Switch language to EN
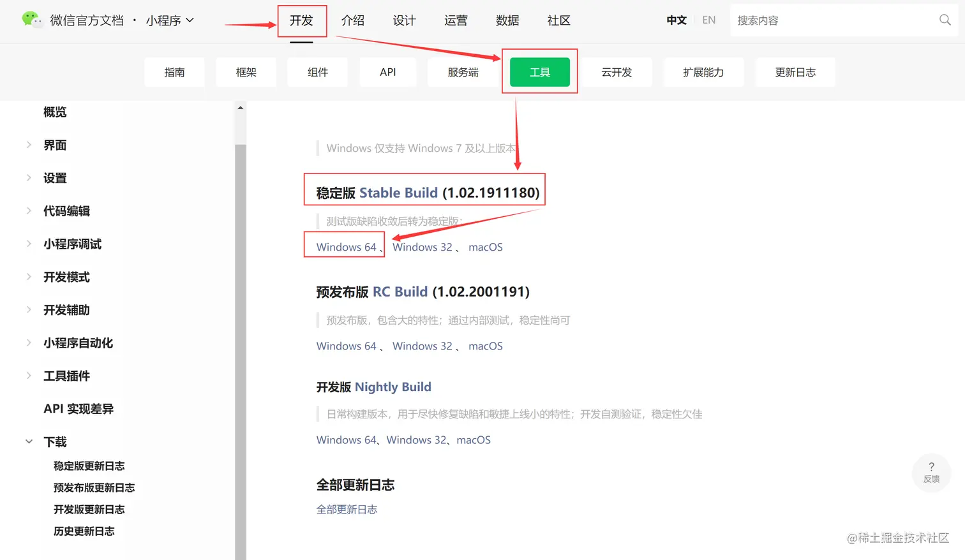 click(x=708, y=20)
